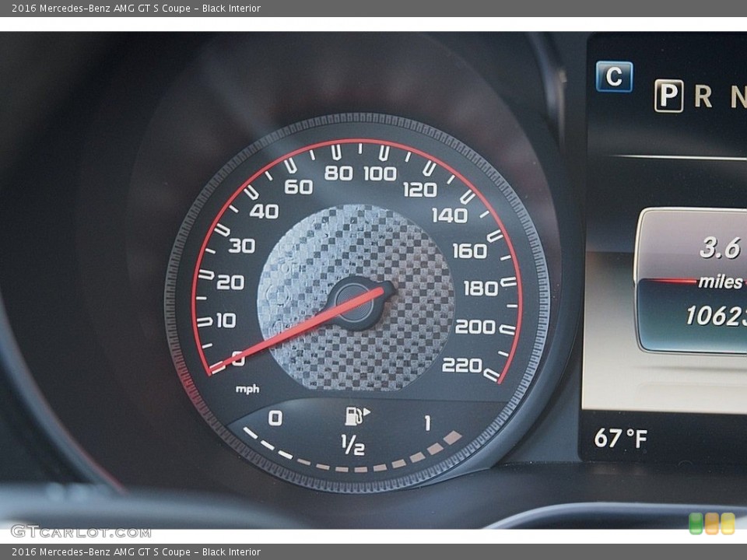Click the mph label on speedometer

point(247,390)
